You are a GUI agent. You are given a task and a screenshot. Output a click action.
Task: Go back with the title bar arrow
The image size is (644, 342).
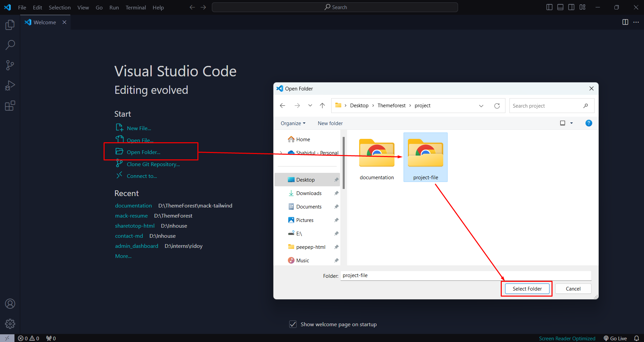192,7
